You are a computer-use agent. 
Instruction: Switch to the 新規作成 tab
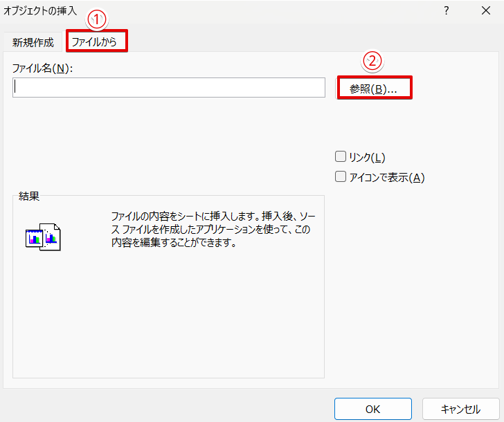33,42
